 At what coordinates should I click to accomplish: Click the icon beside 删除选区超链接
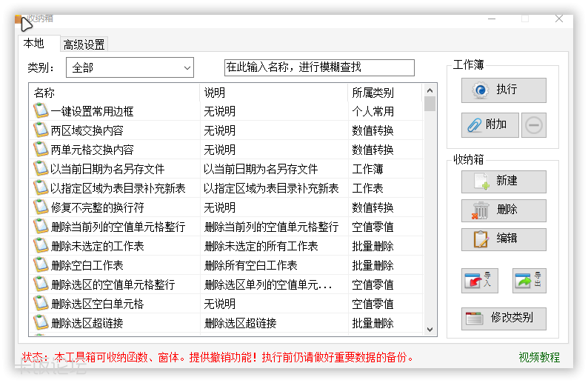(x=40, y=323)
